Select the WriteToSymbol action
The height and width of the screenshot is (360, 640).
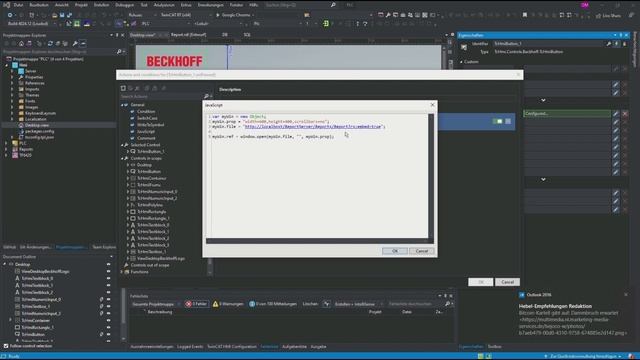[150, 125]
